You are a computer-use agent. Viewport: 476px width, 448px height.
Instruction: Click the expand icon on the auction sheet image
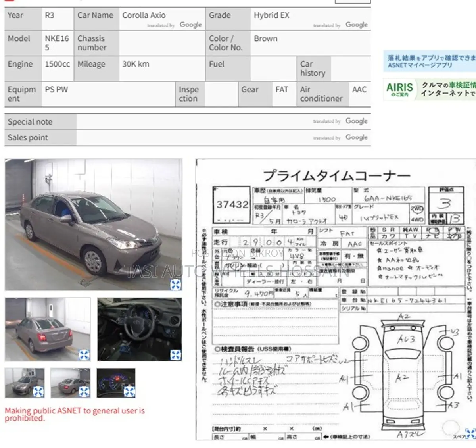coord(471,434)
